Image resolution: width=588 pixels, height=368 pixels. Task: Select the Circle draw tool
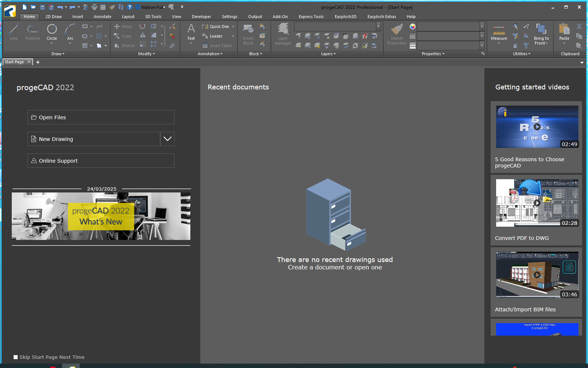click(52, 32)
